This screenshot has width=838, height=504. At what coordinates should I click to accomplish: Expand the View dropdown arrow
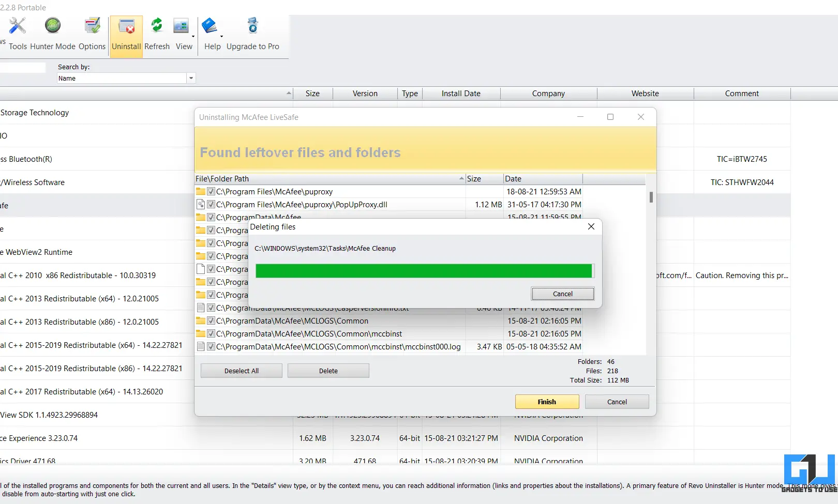pyautogui.click(x=193, y=37)
